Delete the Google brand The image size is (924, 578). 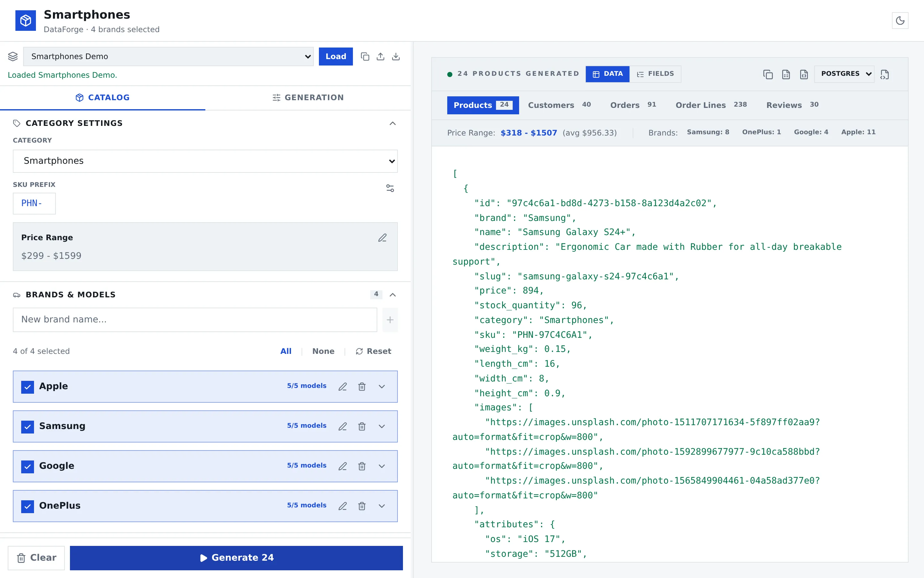tap(362, 466)
